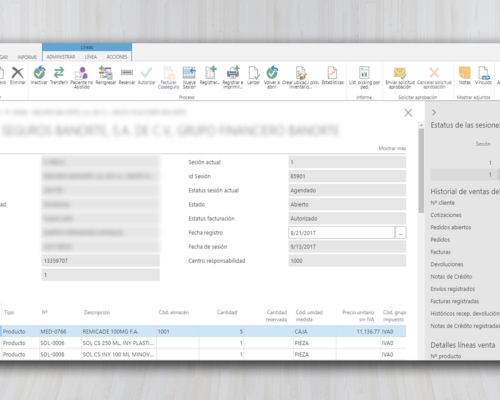The width and height of the screenshot is (500, 400).
Task: Click the Fecha registro input field
Action: click(x=341, y=233)
